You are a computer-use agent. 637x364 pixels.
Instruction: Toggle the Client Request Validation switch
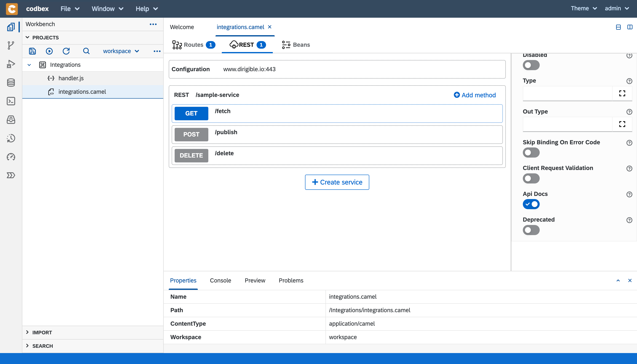pos(531,178)
